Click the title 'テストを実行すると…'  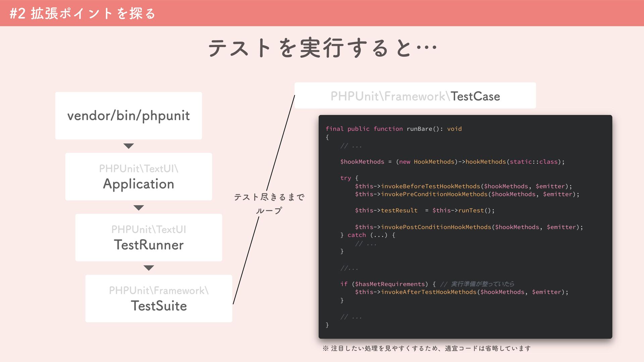point(322,48)
